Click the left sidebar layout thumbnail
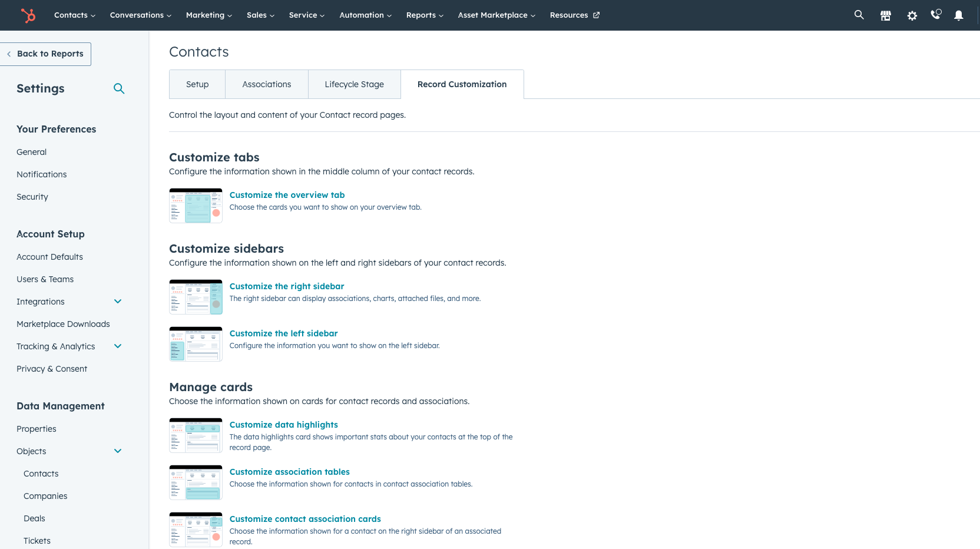This screenshot has width=980, height=549. pos(196,344)
